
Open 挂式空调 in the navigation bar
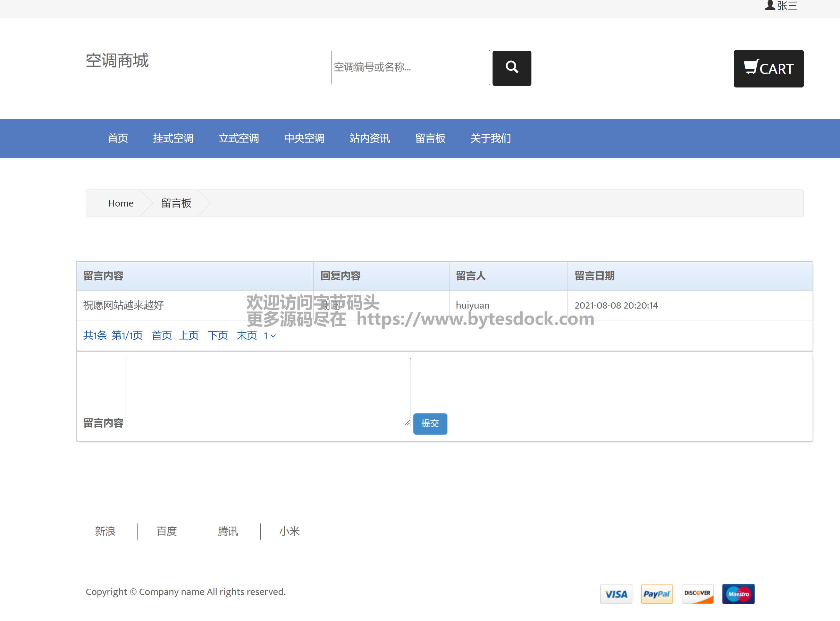(x=173, y=139)
